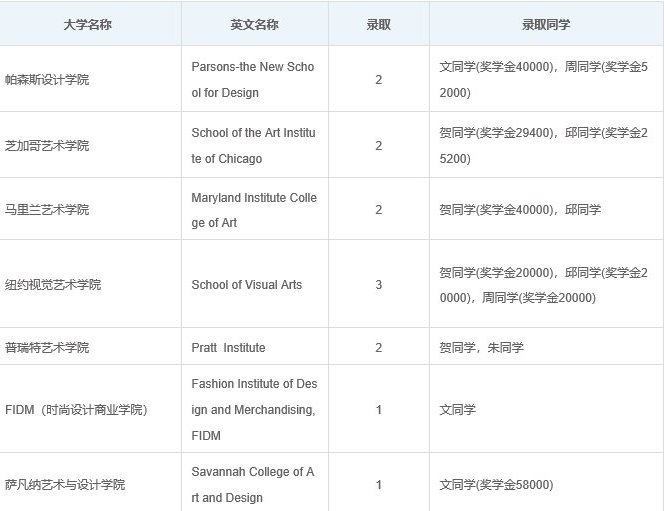Select the 帕森斯设计学院 cell
The height and width of the screenshot is (511, 664).
[x=47, y=79]
